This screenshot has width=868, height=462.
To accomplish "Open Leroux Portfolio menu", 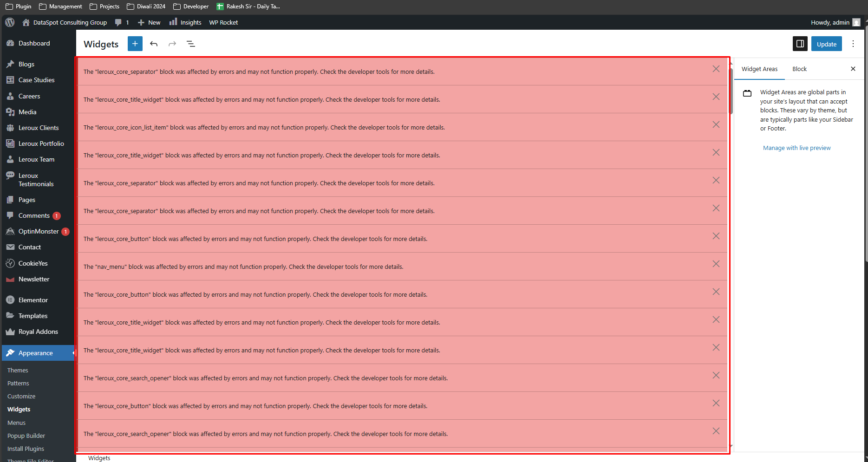I will (x=38, y=143).
